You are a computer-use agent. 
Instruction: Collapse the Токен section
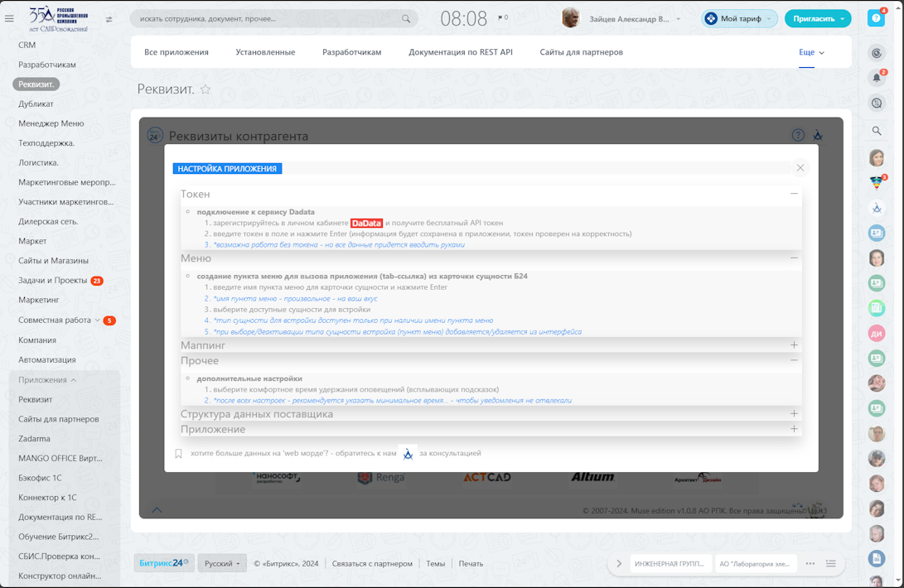793,194
